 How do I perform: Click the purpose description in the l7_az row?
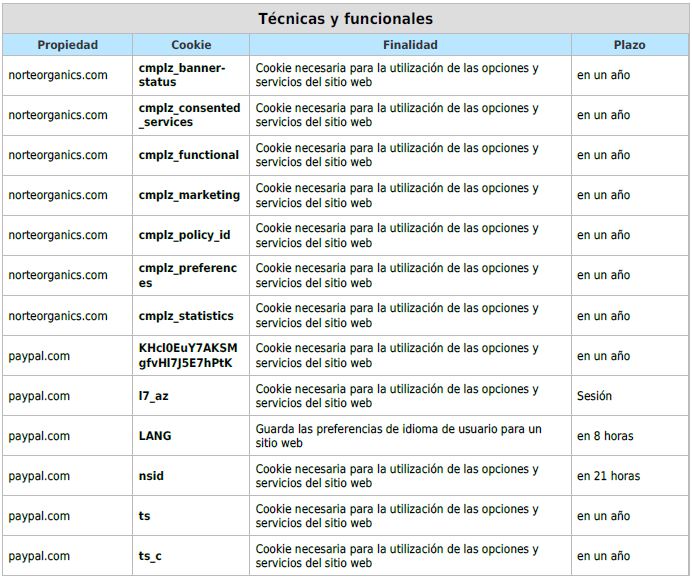coord(397,396)
